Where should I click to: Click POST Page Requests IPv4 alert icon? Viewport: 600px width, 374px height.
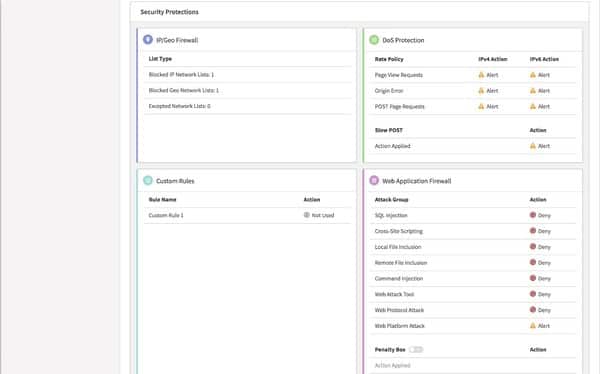481,106
